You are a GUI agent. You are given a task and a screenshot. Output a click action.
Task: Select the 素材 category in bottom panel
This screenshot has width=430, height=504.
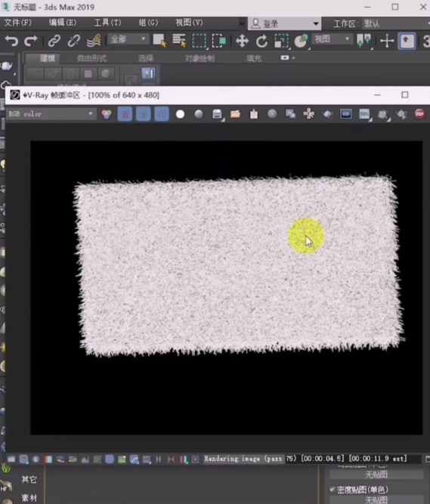pyautogui.click(x=29, y=498)
